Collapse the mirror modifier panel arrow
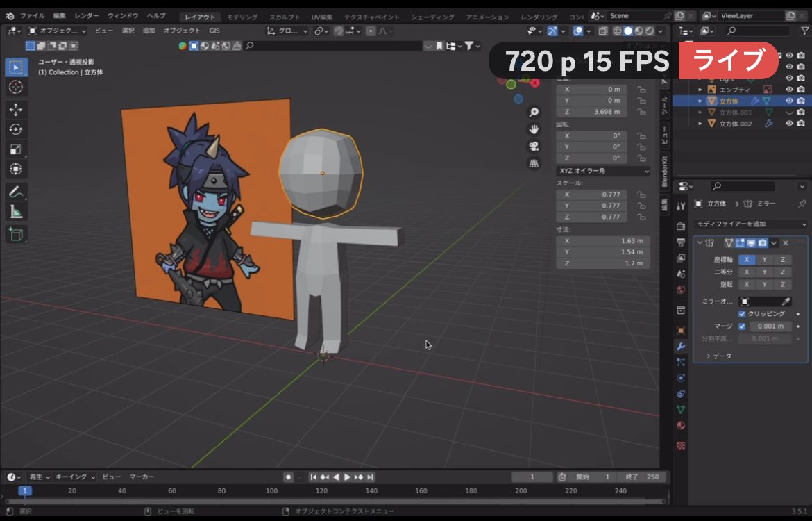Viewport: 812px width, 521px height. 700,242
